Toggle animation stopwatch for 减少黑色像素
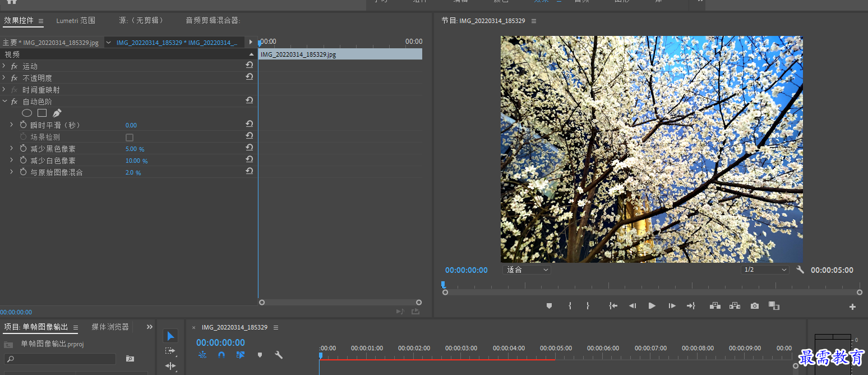868x375 pixels. click(23, 148)
